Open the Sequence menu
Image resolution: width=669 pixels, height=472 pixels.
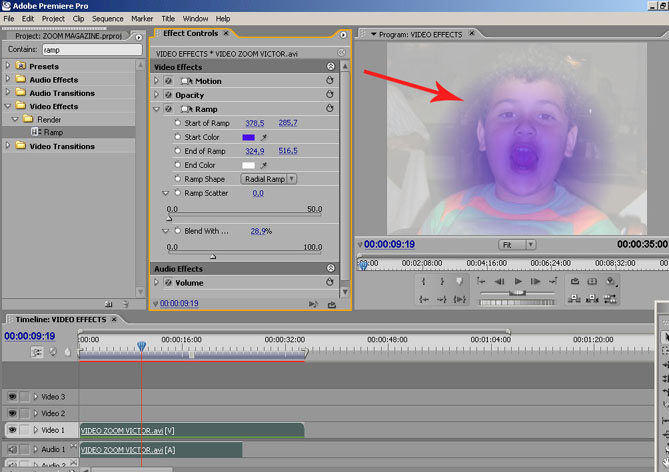click(x=108, y=18)
